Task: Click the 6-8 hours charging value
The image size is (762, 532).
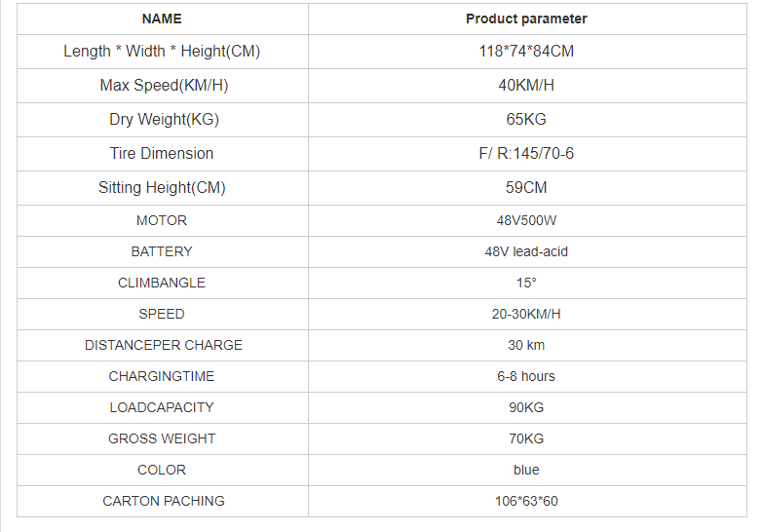Action: coord(526,376)
